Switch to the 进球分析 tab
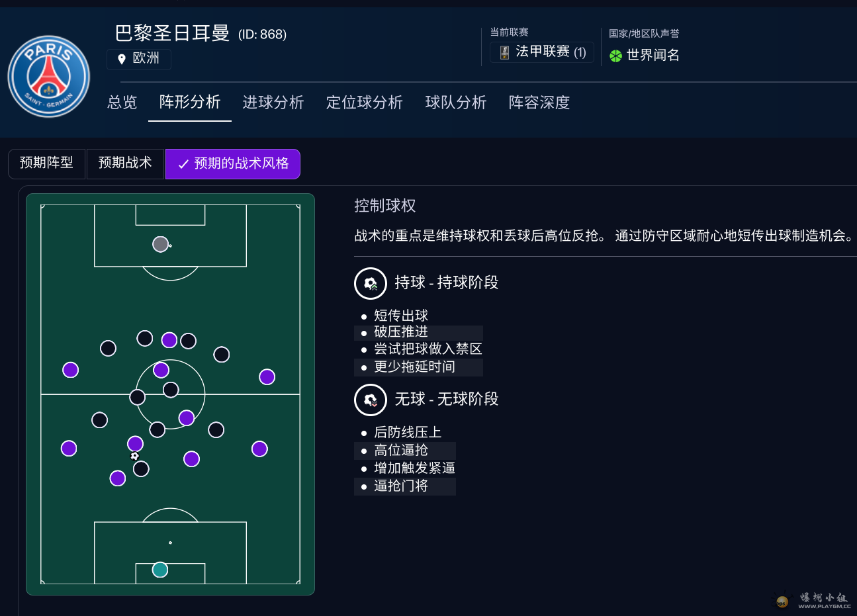Screen dimensions: 857x616 (x=273, y=103)
